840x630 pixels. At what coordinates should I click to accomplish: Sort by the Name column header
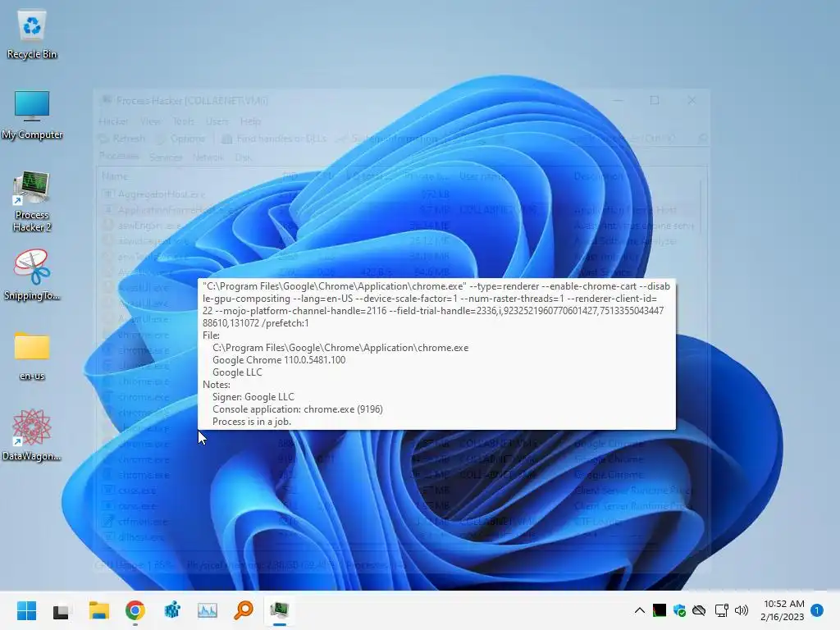click(x=115, y=176)
